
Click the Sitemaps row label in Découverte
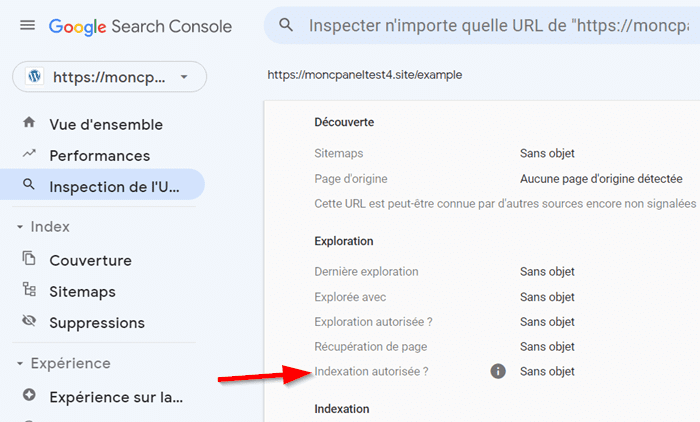tap(339, 153)
